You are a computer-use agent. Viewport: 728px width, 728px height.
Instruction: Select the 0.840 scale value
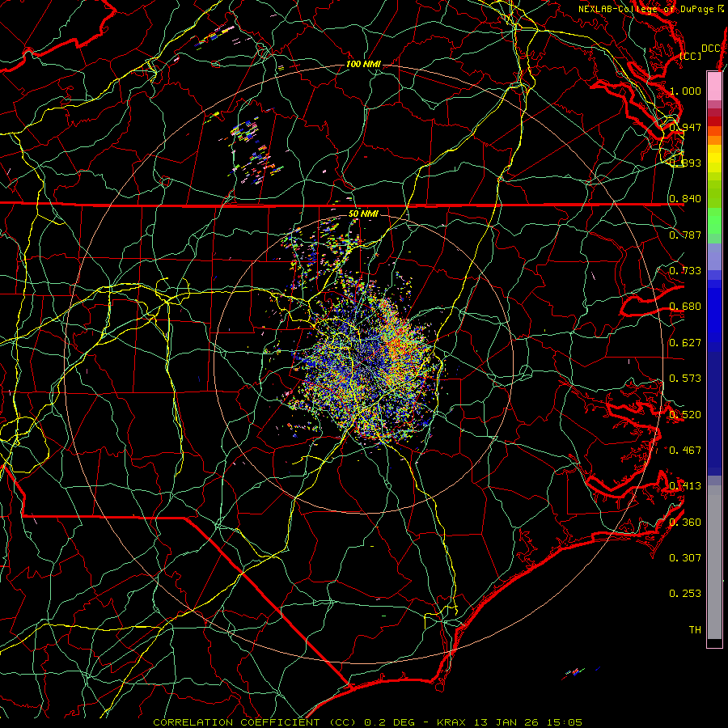pos(685,199)
